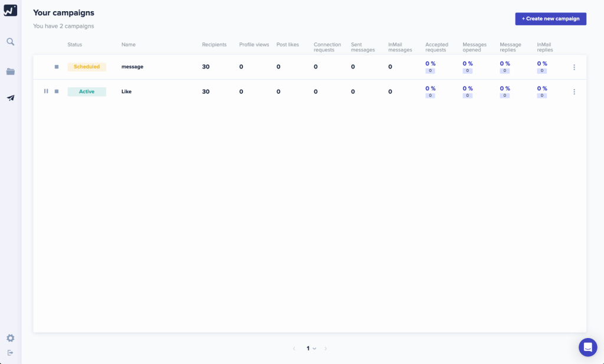Viewport: 604px width, 364px height.
Task: Click the logout icon in sidebar
Action: point(11,353)
